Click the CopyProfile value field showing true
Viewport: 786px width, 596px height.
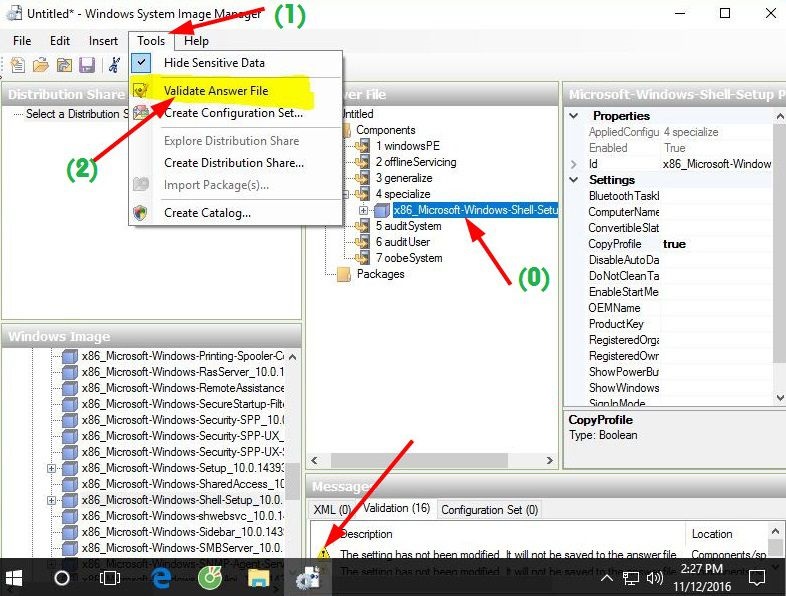pyautogui.click(x=716, y=244)
